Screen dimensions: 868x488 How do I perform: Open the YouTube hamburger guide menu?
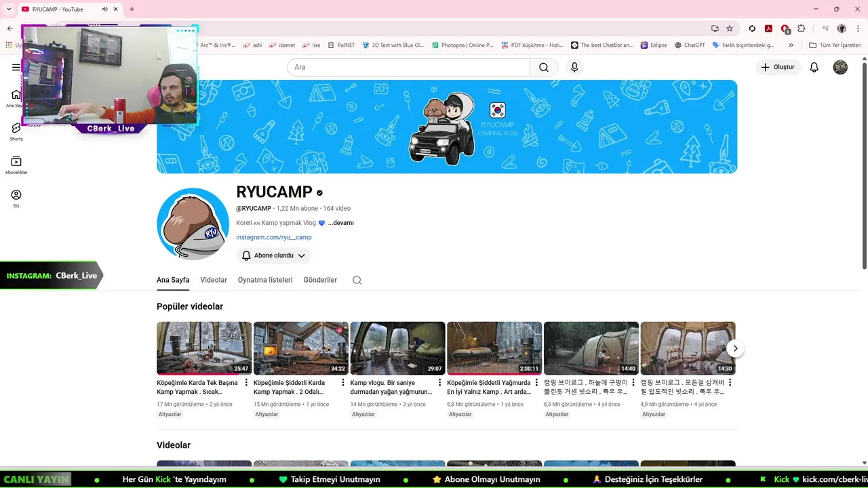[16, 67]
